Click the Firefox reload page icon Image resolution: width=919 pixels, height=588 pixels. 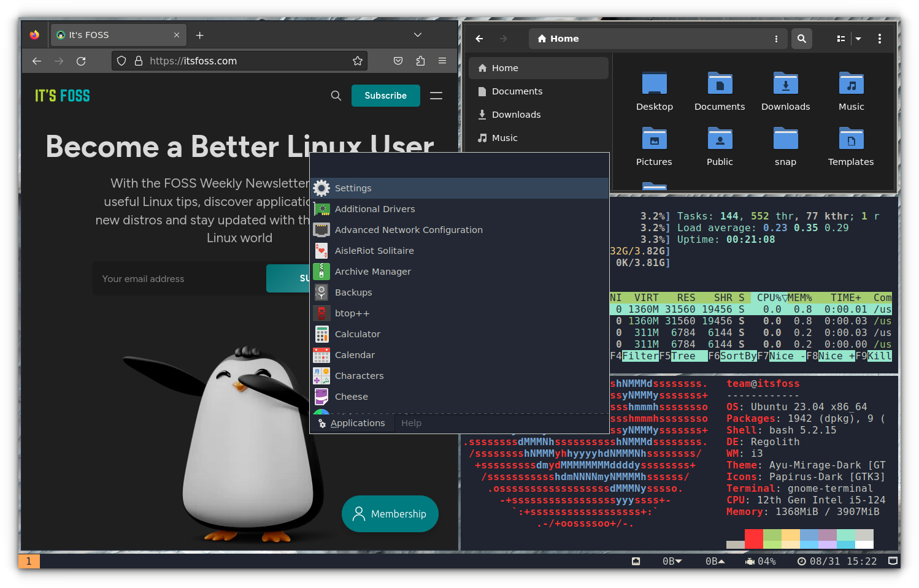[x=81, y=61]
